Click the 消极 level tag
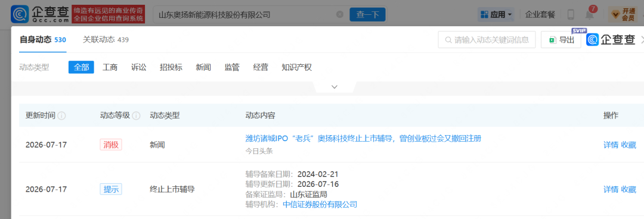The height and width of the screenshot is (219, 644). [x=111, y=145]
